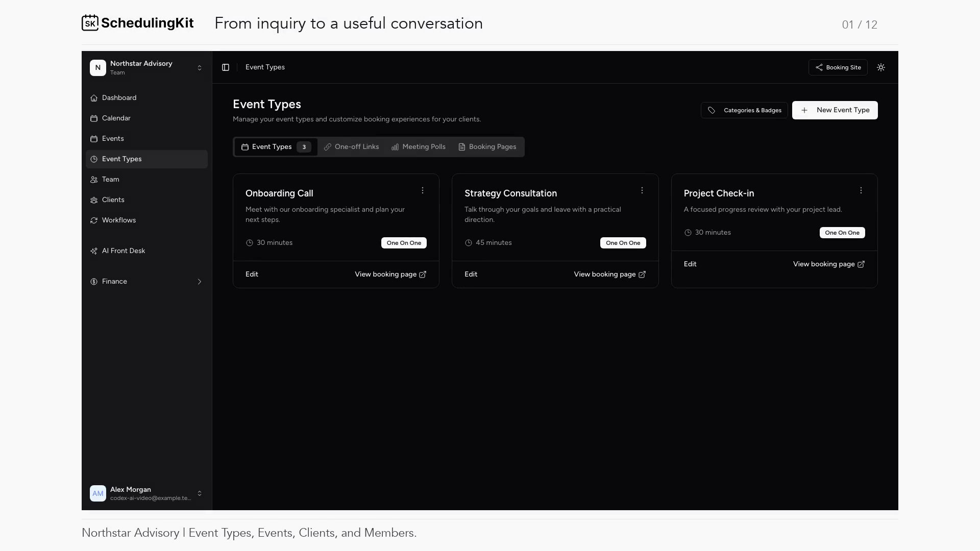The height and width of the screenshot is (551, 980).
Task: Click Edit on Strategy Consultation card
Action: pos(471,274)
